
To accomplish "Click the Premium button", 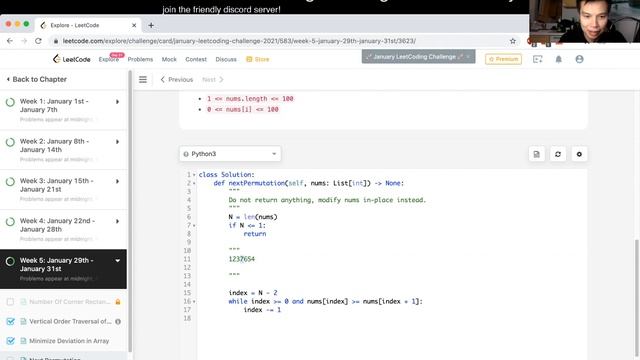I will pos(503,59).
